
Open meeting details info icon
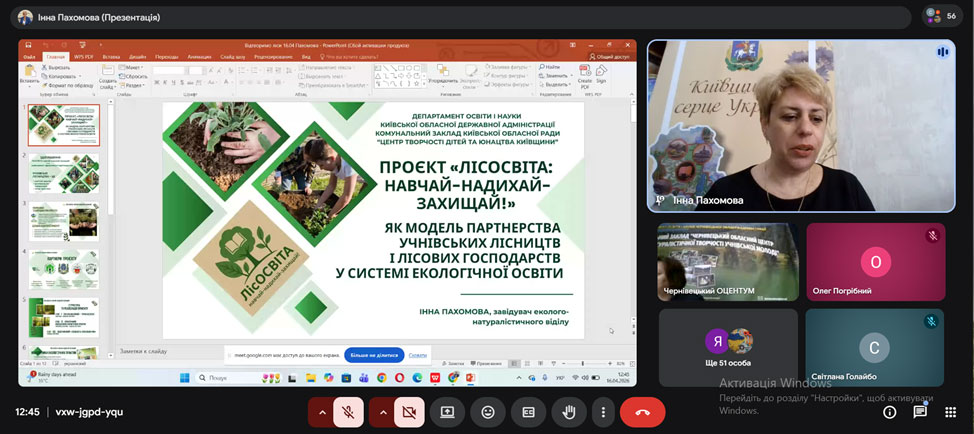point(889,411)
